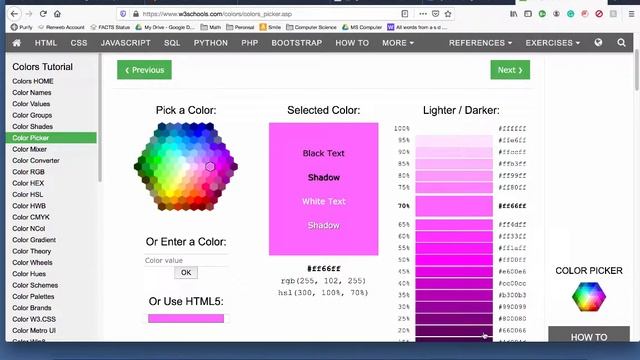Screen dimensions: 640x360
Task: Reload the page with the refresh icon
Action: (43, 14)
